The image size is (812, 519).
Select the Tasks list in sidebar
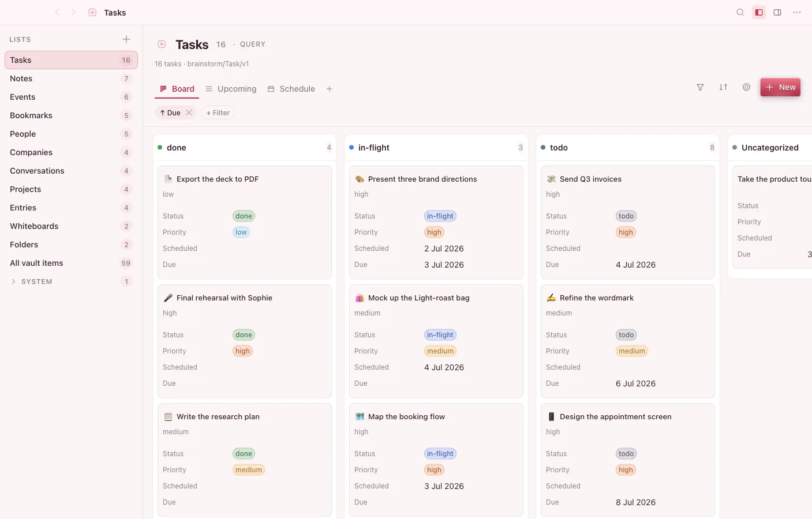click(x=71, y=60)
